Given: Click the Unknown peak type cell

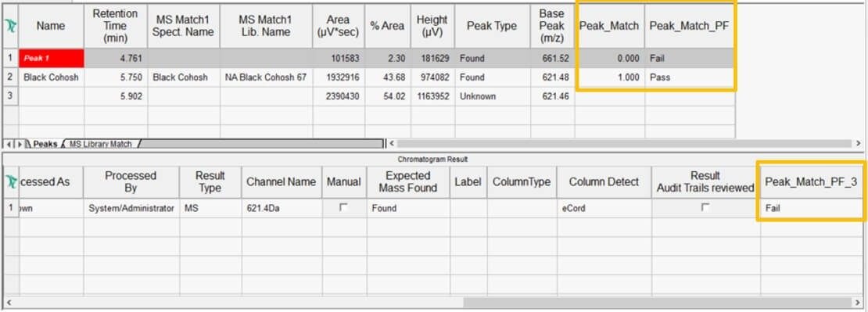Looking at the screenshot, I should [492, 96].
